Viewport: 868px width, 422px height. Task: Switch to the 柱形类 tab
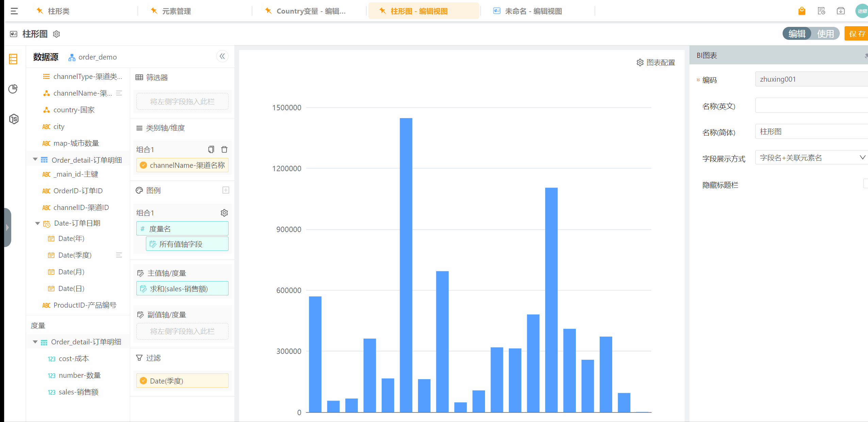pos(59,11)
